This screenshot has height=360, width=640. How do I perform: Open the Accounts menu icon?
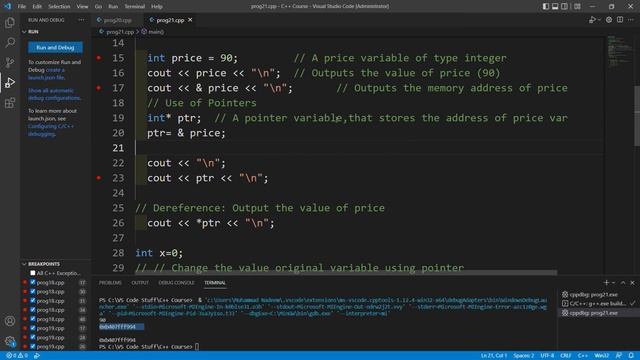[x=10, y=321]
